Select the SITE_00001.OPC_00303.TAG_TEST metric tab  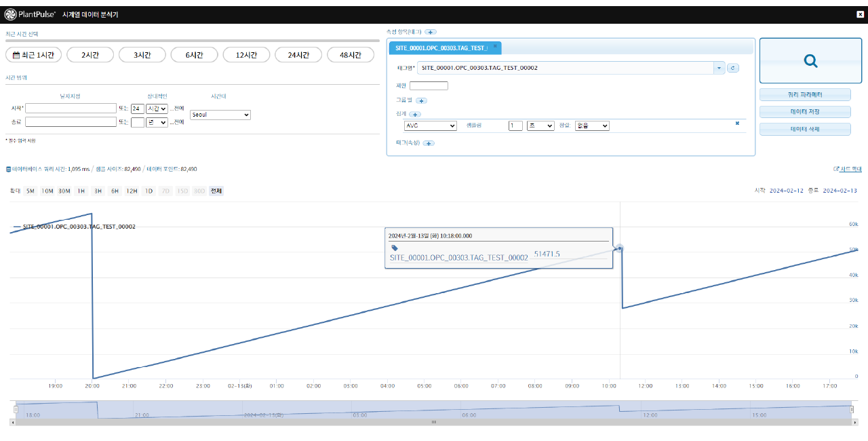441,48
